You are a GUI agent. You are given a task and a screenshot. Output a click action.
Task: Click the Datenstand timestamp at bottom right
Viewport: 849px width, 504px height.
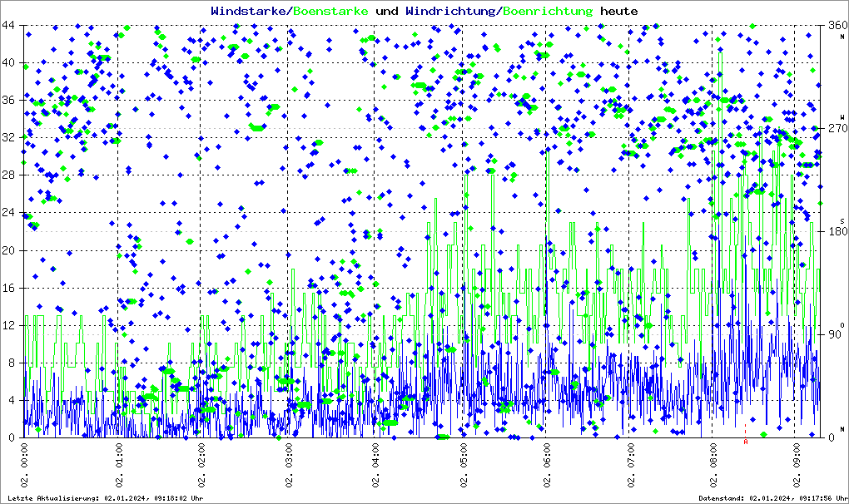[x=771, y=498]
